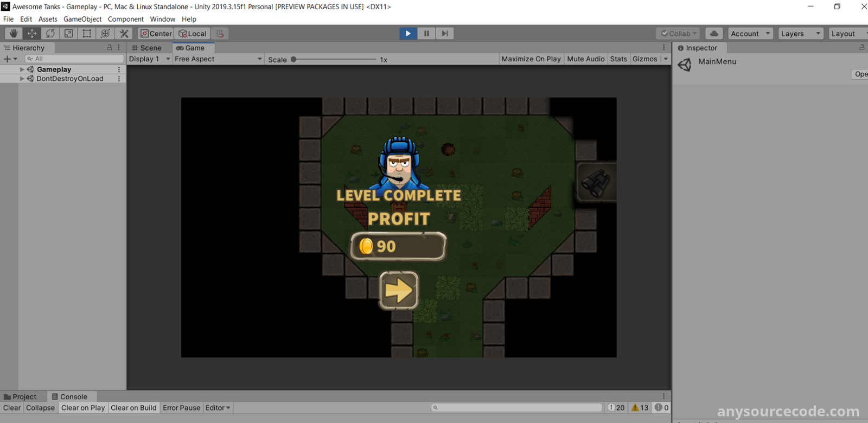Select the Hand tool in toolbar

tap(14, 34)
